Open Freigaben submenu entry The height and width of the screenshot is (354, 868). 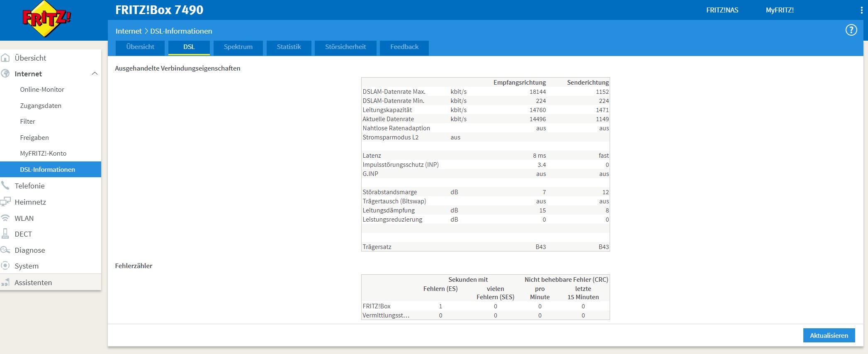click(x=34, y=137)
